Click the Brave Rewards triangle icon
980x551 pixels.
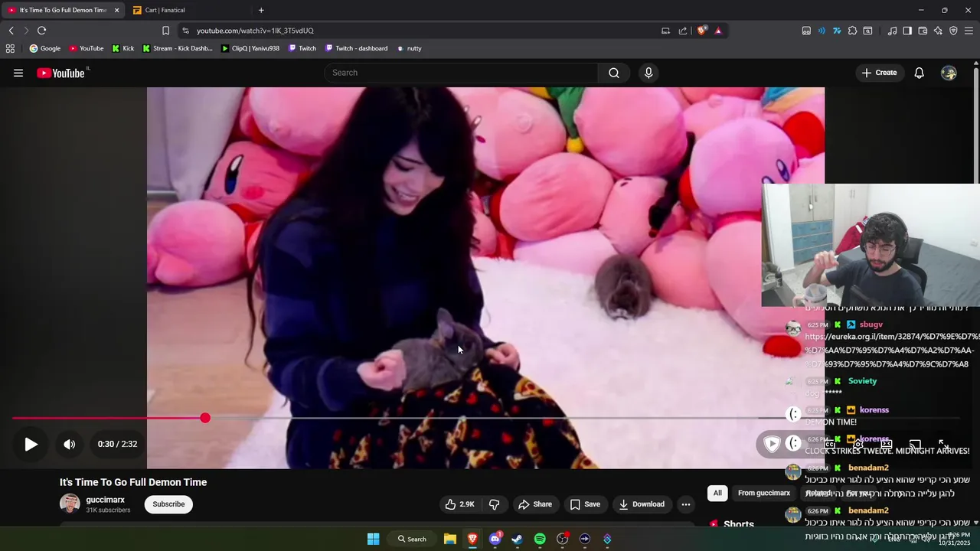tap(718, 31)
